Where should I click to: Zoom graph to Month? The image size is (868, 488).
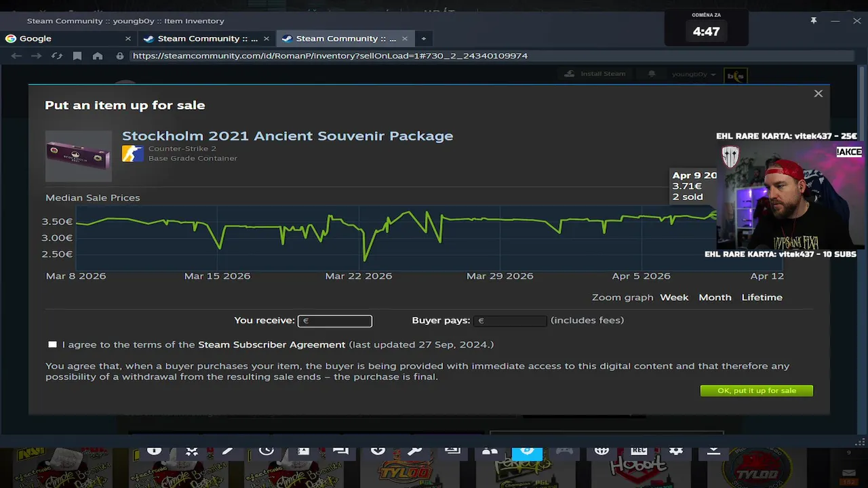click(715, 298)
